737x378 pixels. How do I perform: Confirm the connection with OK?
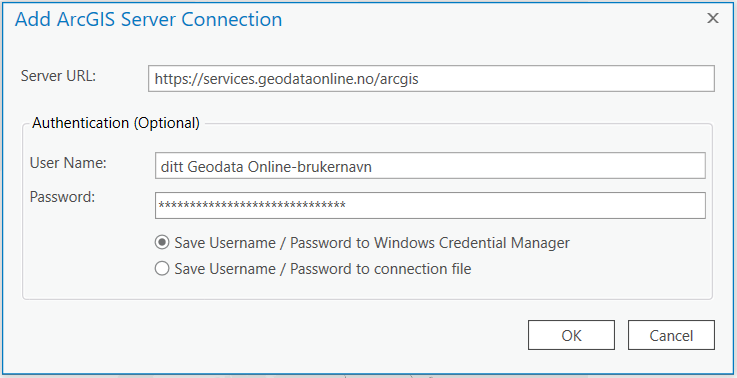pos(571,335)
